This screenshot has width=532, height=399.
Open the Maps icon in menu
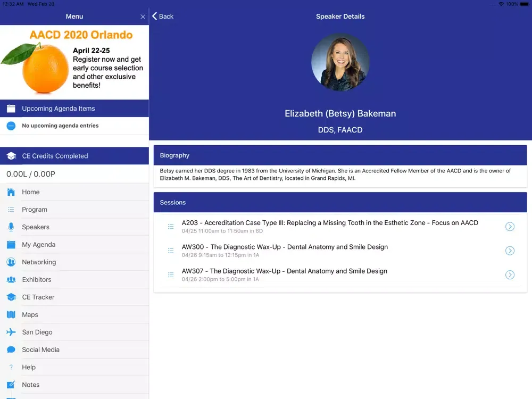point(11,315)
